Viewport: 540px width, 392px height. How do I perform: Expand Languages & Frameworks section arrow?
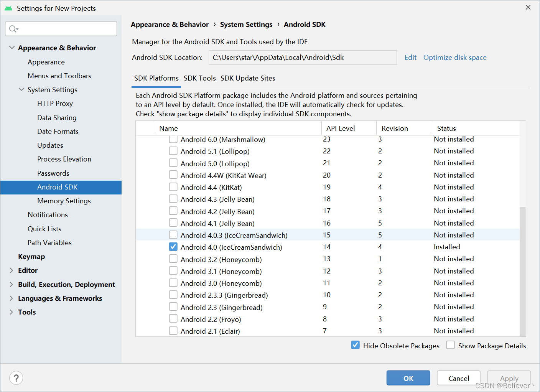(x=12, y=298)
